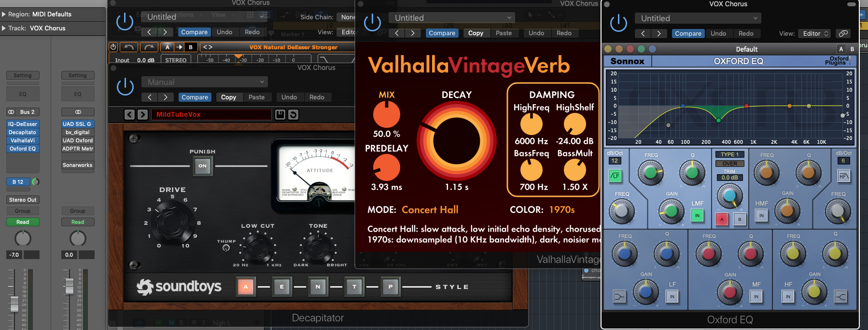Screen dimensions: 868x330
Task: Click the Oxford EQ TRIM knob
Action: pyautogui.click(x=729, y=195)
